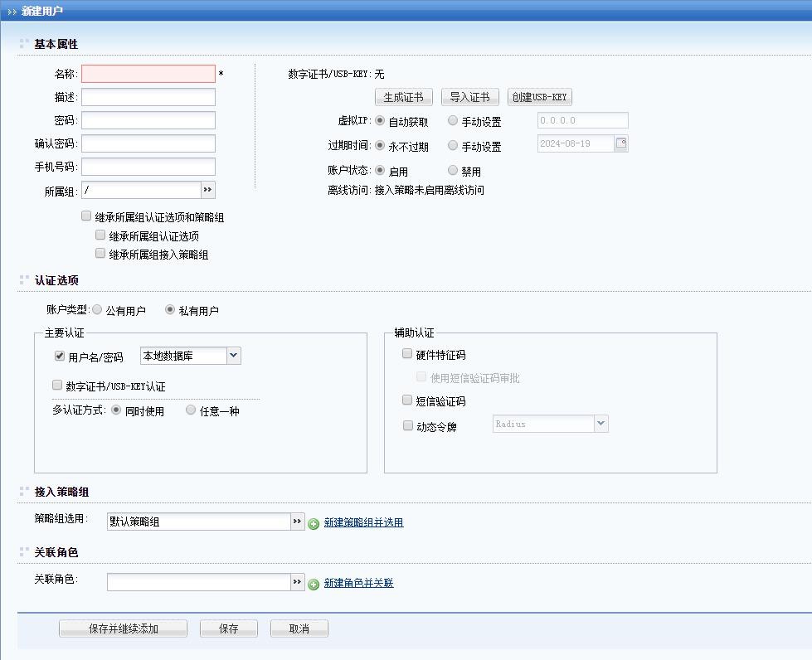Viewport: 812px width, 660px height.
Task: Expand the 本地数据库 authentication source dropdown
Action: point(233,356)
